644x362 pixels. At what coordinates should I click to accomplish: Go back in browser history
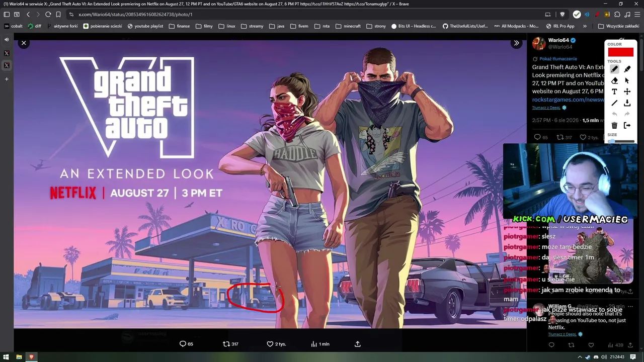coord(28,14)
